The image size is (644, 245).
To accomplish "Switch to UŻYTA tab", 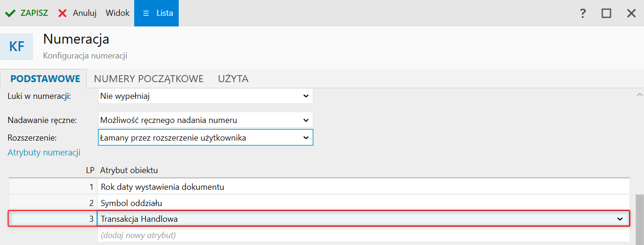I will pyautogui.click(x=233, y=79).
